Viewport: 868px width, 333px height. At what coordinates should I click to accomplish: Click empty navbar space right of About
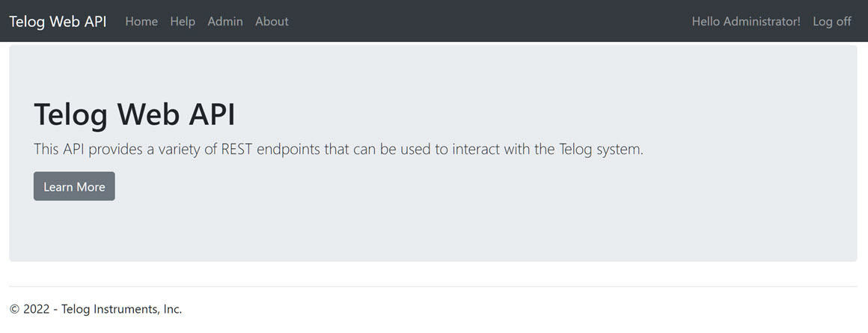tap(486, 22)
